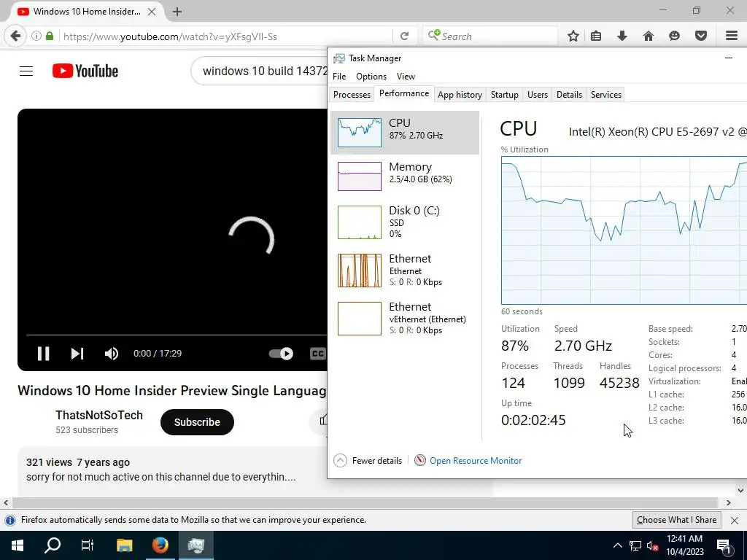Open Windows taskbar search

(53, 545)
